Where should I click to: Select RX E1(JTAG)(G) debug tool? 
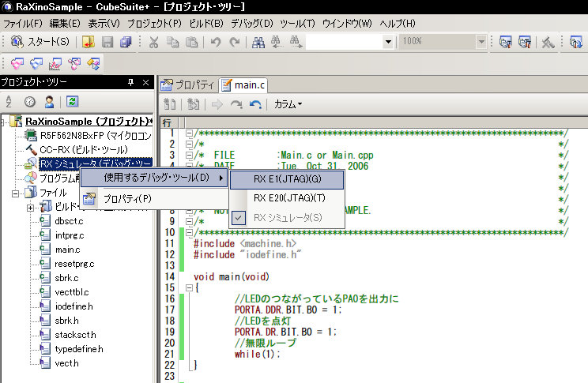pos(287,179)
